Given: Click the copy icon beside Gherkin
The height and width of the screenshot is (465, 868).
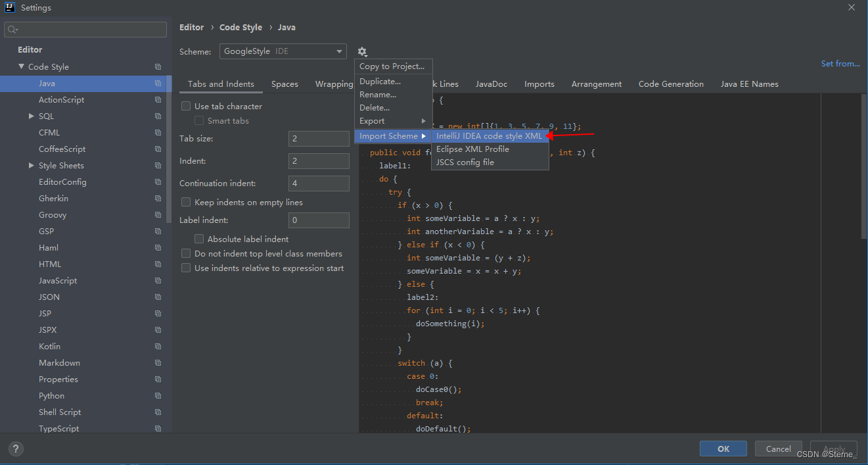Looking at the screenshot, I should click(x=158, y=199).
